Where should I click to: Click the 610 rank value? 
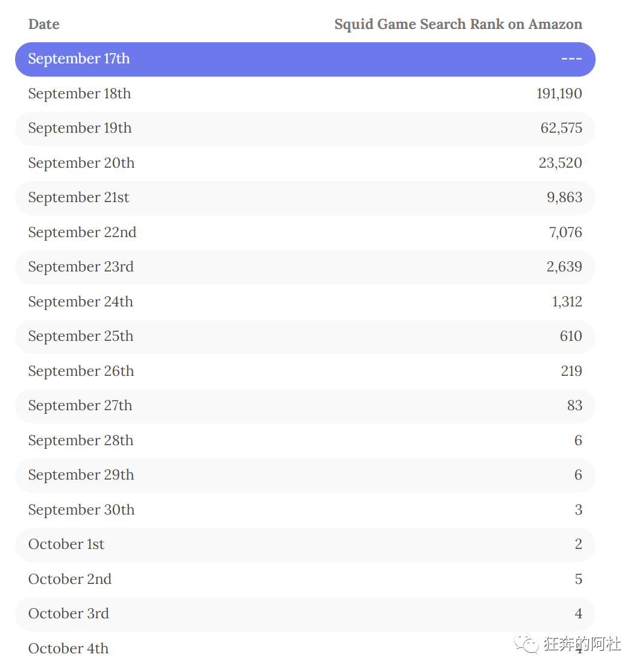tap(571, 336)
